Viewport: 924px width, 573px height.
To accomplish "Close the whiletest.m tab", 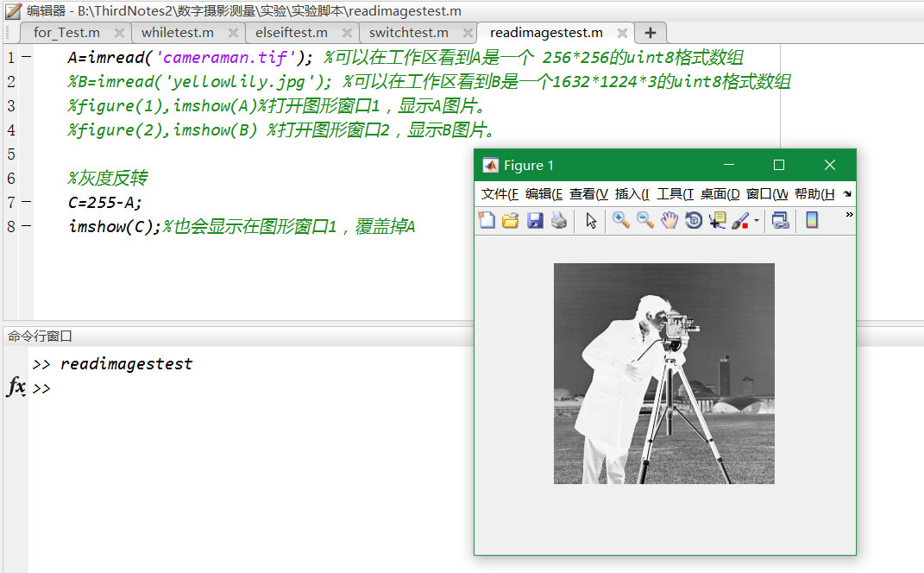I will tap(233, 33).
